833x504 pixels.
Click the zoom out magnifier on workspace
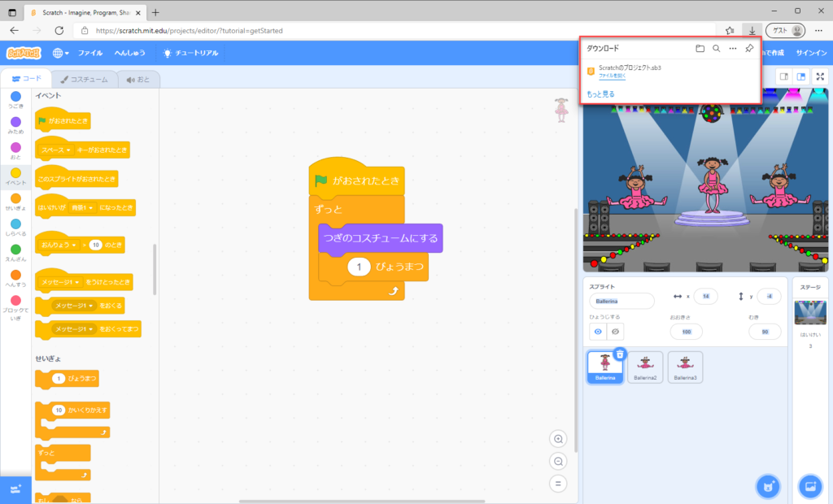(558, 461)
